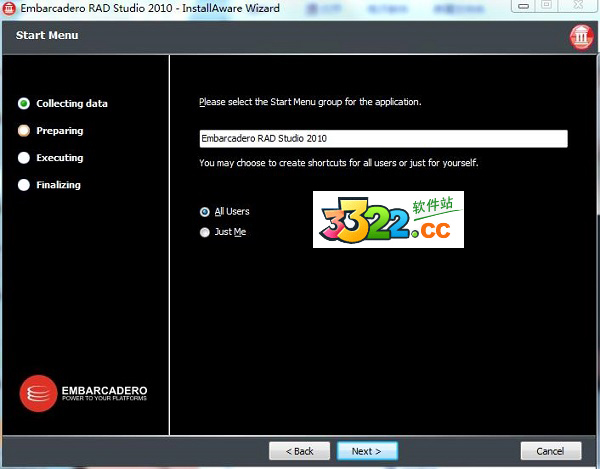Image resolution: width=600 pixels, height=469 pixels.
Task: Click the Collecting data green step indicator
Action: click(x=24, y=103)
